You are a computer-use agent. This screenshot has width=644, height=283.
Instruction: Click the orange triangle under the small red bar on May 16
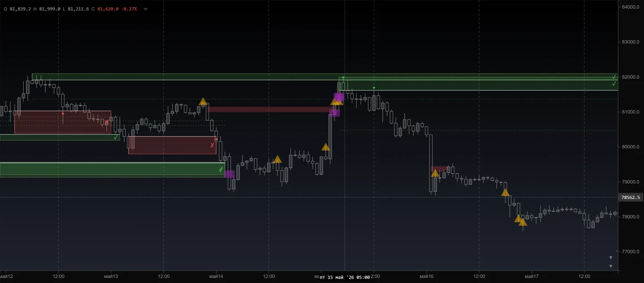[436, 173]
